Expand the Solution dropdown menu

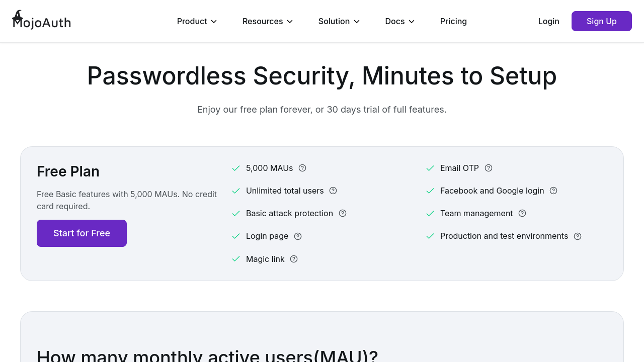339,21
